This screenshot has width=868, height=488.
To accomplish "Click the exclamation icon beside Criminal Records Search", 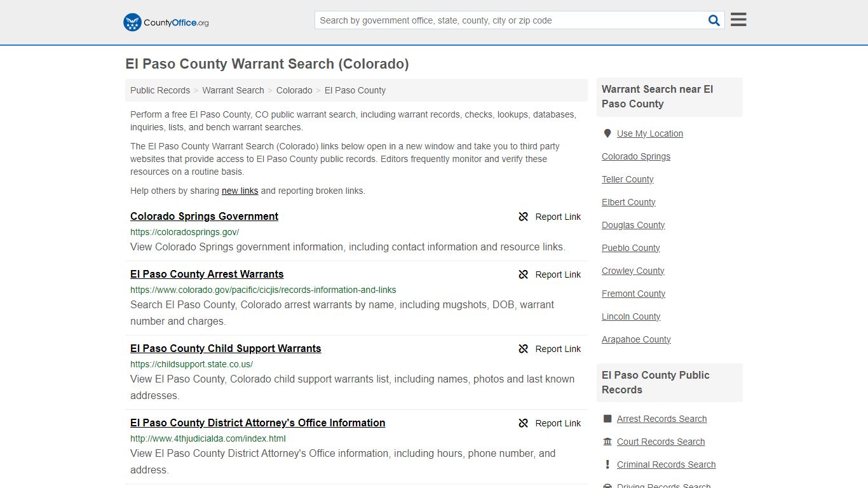I will [607, 464].
